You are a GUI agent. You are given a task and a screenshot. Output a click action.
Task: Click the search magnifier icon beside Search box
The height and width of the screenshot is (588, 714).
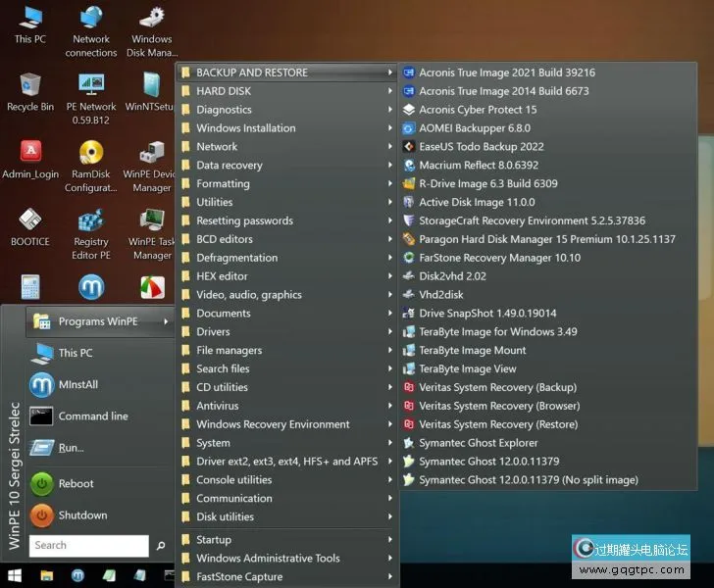tap(161, 546)
